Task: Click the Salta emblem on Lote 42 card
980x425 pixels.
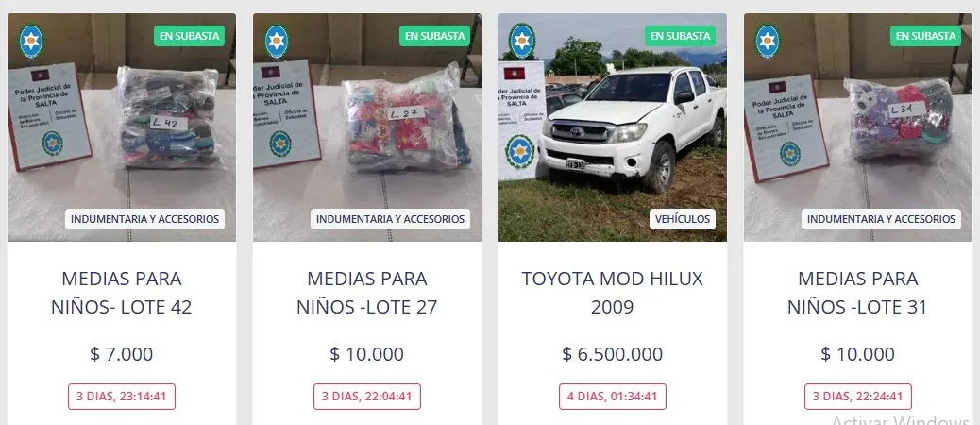Action: 30,42
